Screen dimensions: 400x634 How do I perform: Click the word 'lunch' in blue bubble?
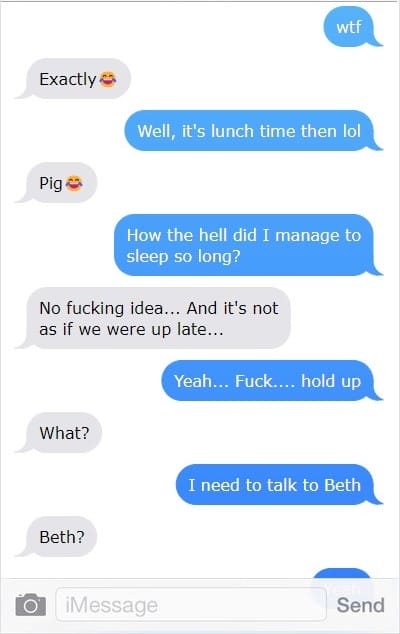[232, 131]
